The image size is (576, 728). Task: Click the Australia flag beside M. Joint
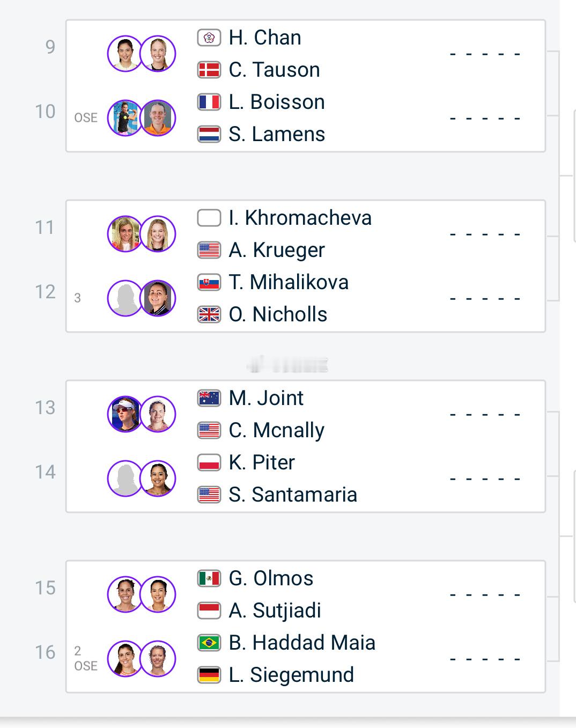209,398
